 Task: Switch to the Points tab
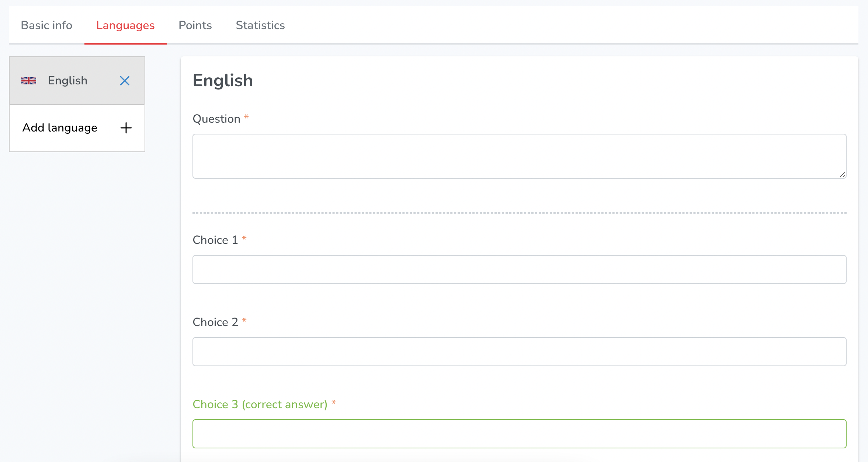tap(195, 25)
